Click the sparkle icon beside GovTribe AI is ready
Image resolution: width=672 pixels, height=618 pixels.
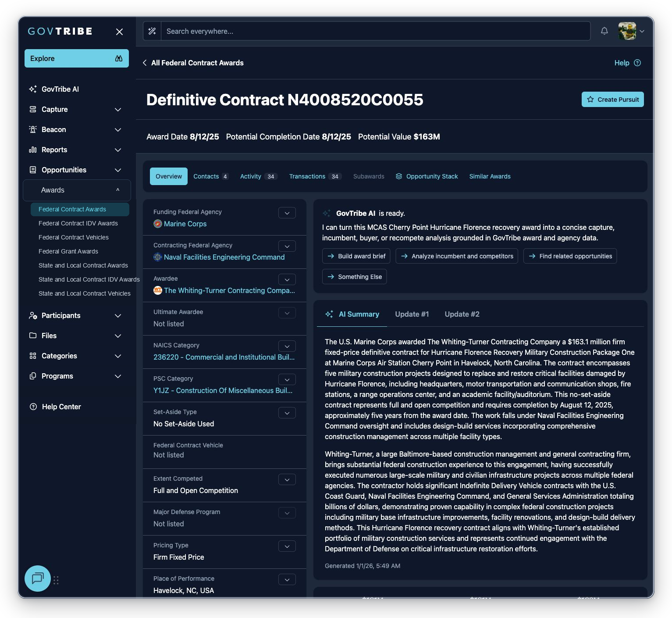(x=327, y=213)
